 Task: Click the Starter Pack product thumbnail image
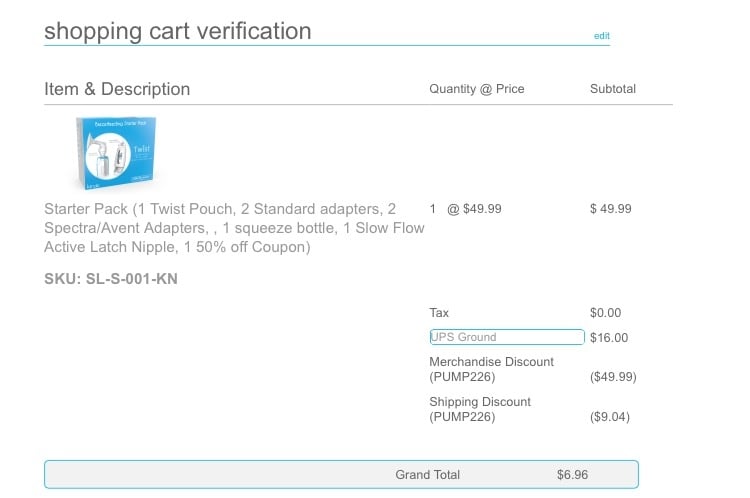(116, 153)
